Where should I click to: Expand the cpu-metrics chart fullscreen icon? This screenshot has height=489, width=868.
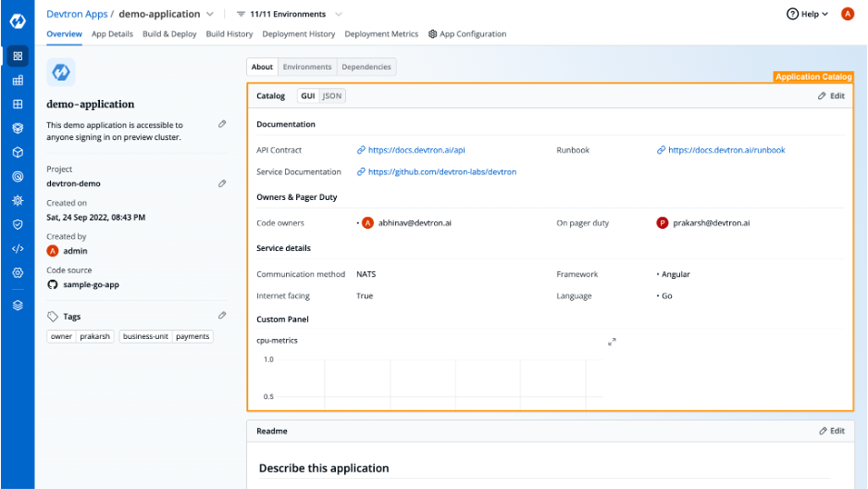[x=612, y=342]
